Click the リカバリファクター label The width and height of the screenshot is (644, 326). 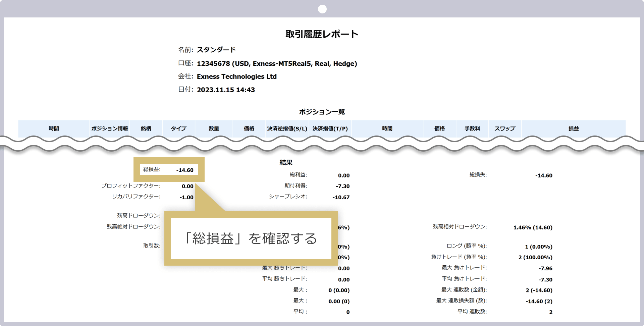click(136, 197)
